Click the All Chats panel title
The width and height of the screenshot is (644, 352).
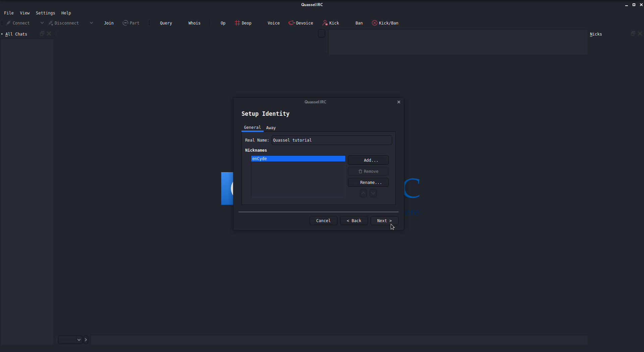point(16,34)
